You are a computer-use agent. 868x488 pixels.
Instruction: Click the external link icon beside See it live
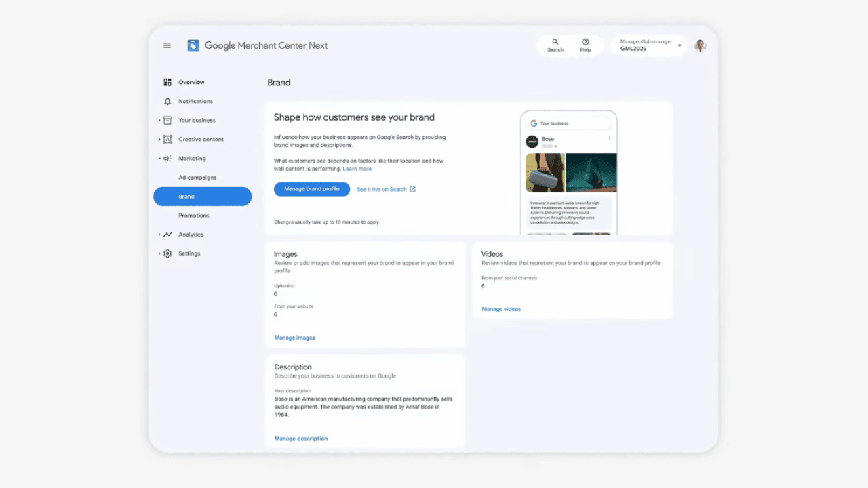coord(412,189)
